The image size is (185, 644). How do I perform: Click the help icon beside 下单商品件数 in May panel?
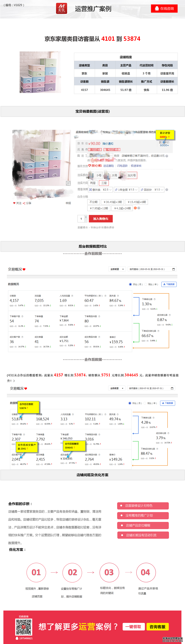(x=99, y=316)
